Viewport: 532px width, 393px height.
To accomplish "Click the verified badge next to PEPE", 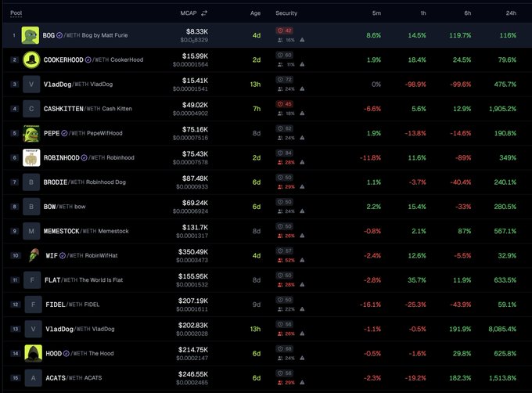I will tap(64, 133).
